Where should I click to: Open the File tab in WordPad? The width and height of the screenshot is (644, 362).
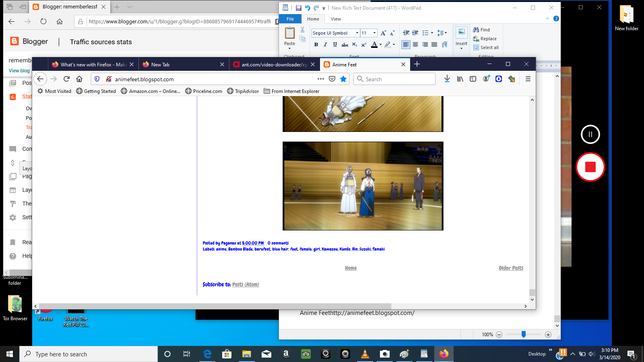[290, 19]
